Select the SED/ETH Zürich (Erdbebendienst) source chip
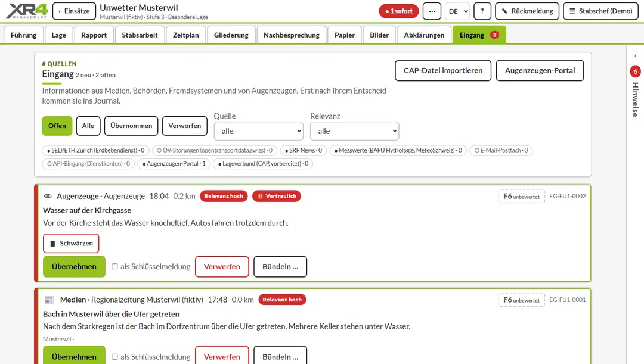The height and width of the screenshot is (364, 644). click(x=95, y=150)
